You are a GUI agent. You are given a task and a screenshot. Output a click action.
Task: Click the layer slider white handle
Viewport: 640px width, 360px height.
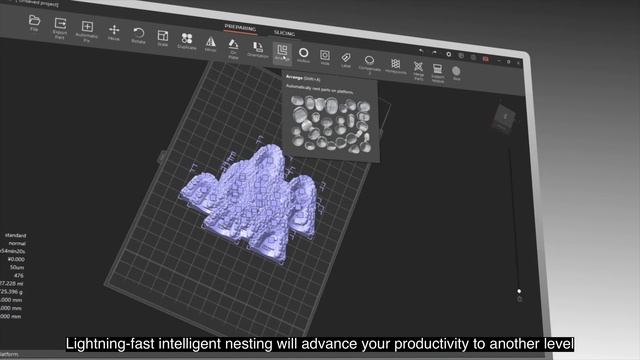tap(519, 291)
